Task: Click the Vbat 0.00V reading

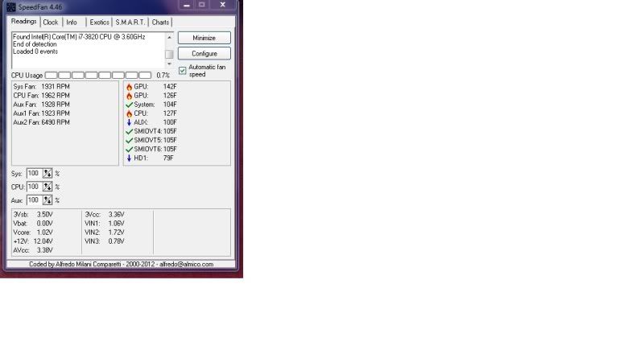Action: [x=33, y=224]
